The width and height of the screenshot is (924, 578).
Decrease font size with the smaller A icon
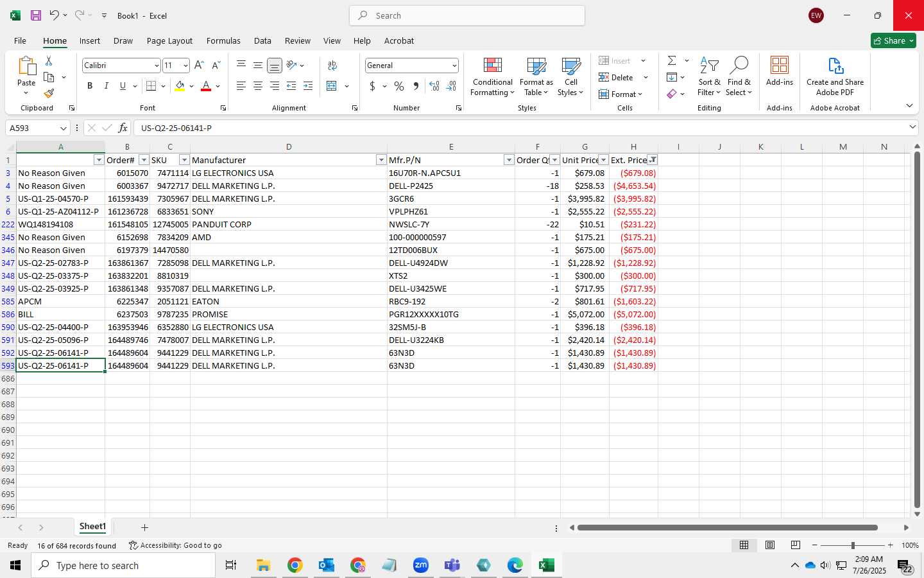216,66
